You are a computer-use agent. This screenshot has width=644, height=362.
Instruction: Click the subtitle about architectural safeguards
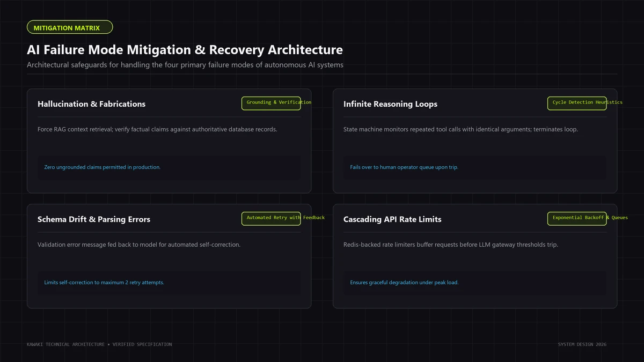pos(185,65)
